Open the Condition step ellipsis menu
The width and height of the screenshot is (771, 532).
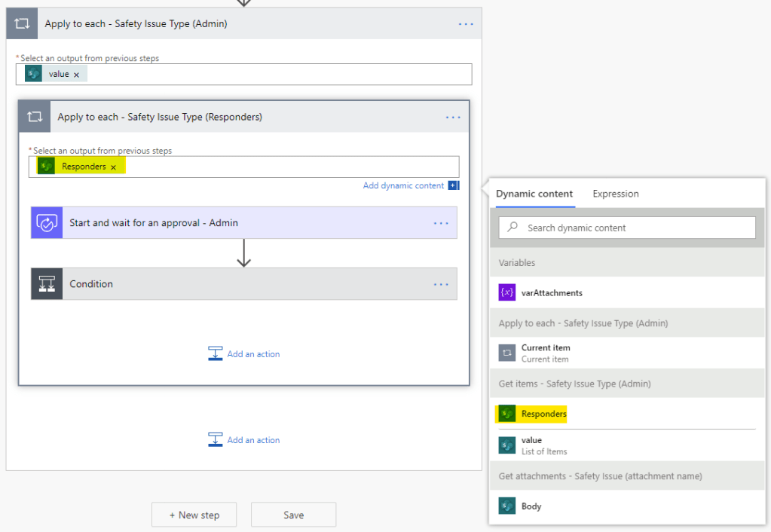point(441,284)
